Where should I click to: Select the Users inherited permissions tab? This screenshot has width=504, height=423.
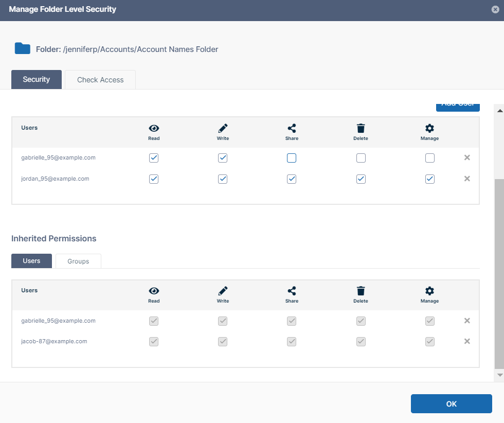(x=31, y=261)
